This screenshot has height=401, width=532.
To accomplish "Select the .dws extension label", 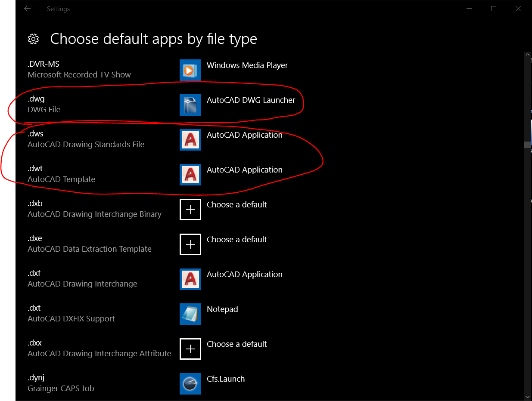I will (x=35, y=134).
